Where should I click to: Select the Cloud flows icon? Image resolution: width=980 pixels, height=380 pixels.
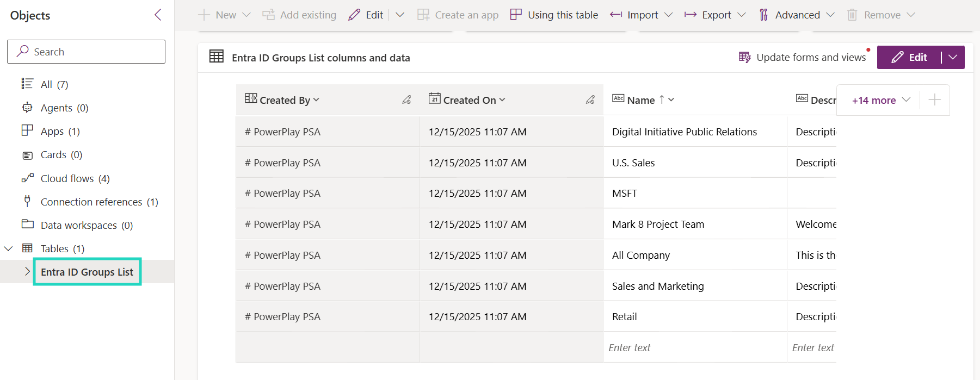click(x=27, y=178)
